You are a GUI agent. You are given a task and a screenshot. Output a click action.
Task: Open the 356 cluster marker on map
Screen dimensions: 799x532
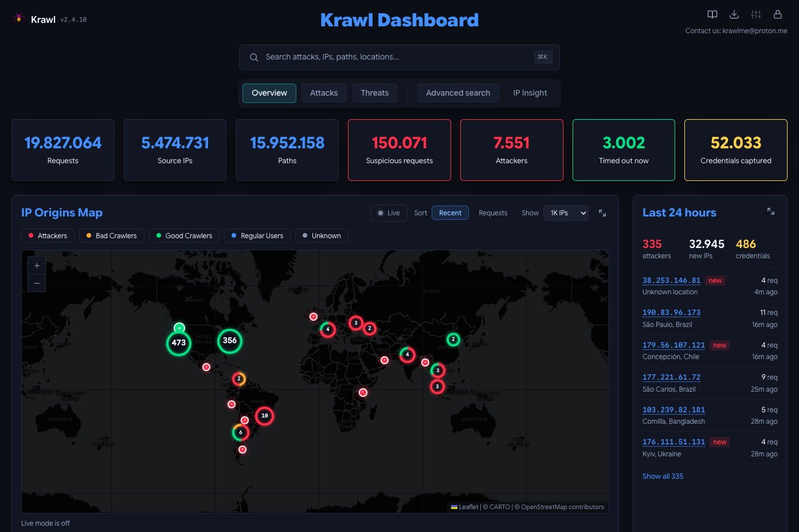coord(230,341)
